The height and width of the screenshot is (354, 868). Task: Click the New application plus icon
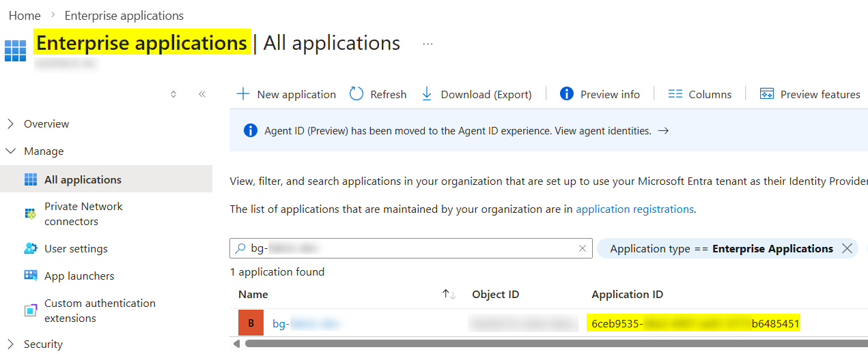click(x=242, y=94)
